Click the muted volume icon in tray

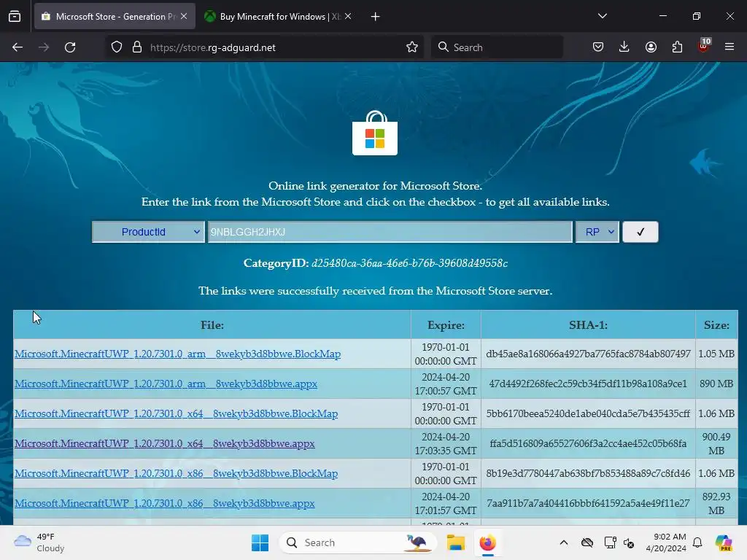[629, 542]
